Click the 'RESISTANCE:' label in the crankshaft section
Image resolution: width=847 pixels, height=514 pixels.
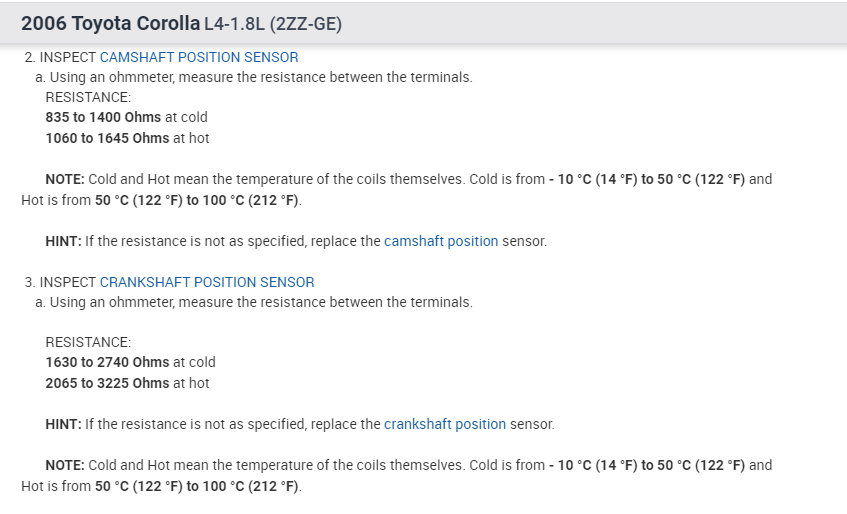pyautogui.click(x=88, y=342)
